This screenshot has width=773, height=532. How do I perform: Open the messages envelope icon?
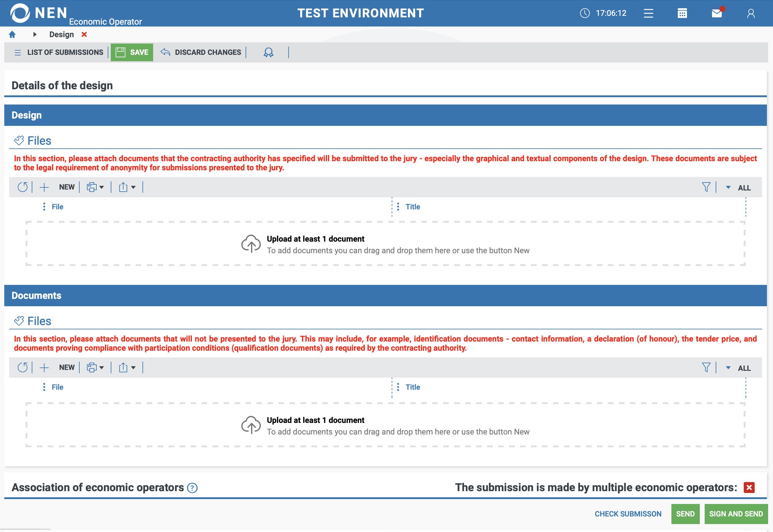tap(716, 13)
